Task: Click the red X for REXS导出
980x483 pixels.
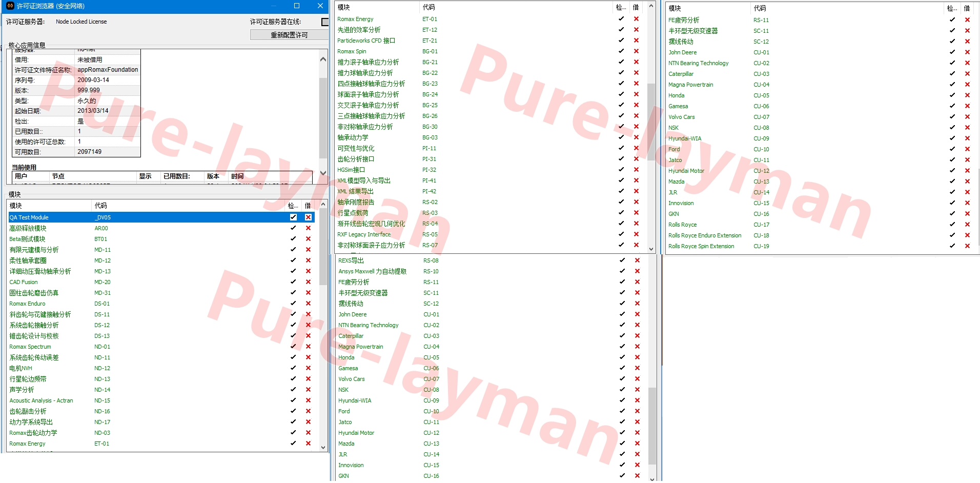Action: coord(637,260)
